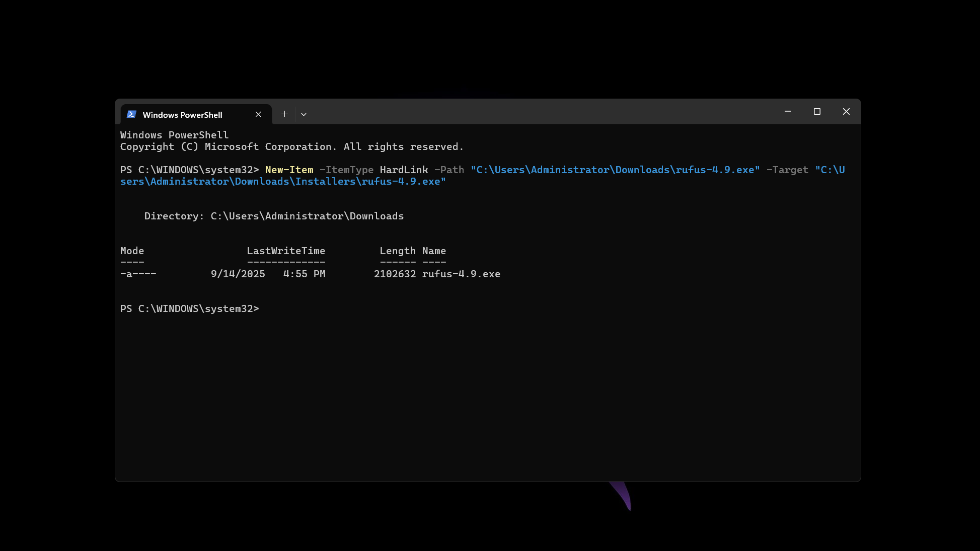Viewport: 980px width, 551px height.
Task: Select the Windows PowerShell tab
Action: 196,114
